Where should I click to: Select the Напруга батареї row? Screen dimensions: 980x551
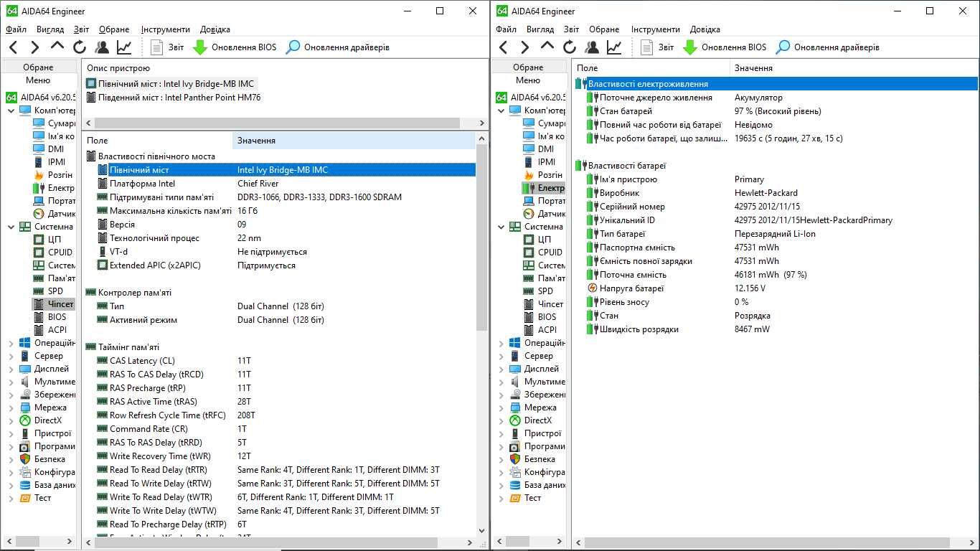click(775, 288)
